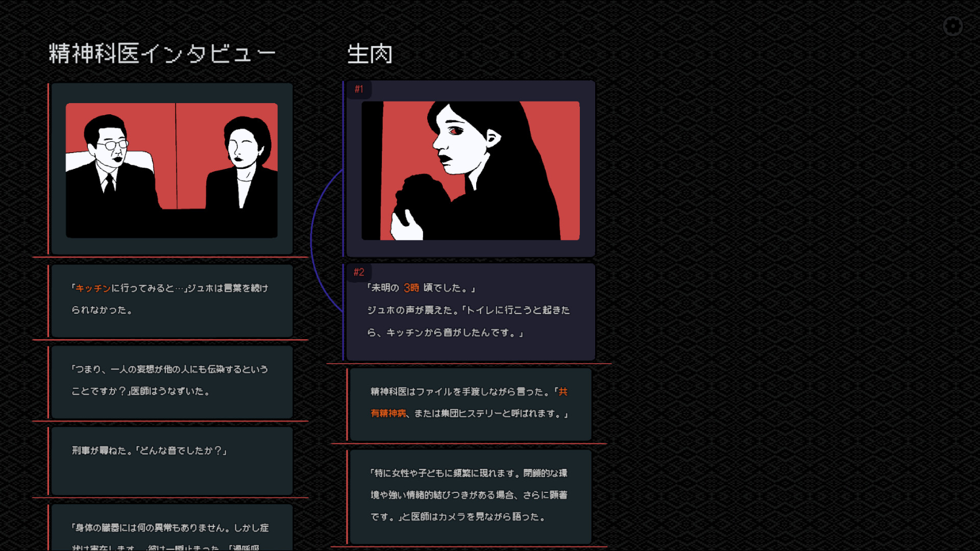This screenshot has width=980, height=551.
Task: Click the highlighted キッチン keyword
Action: (93, 288)
